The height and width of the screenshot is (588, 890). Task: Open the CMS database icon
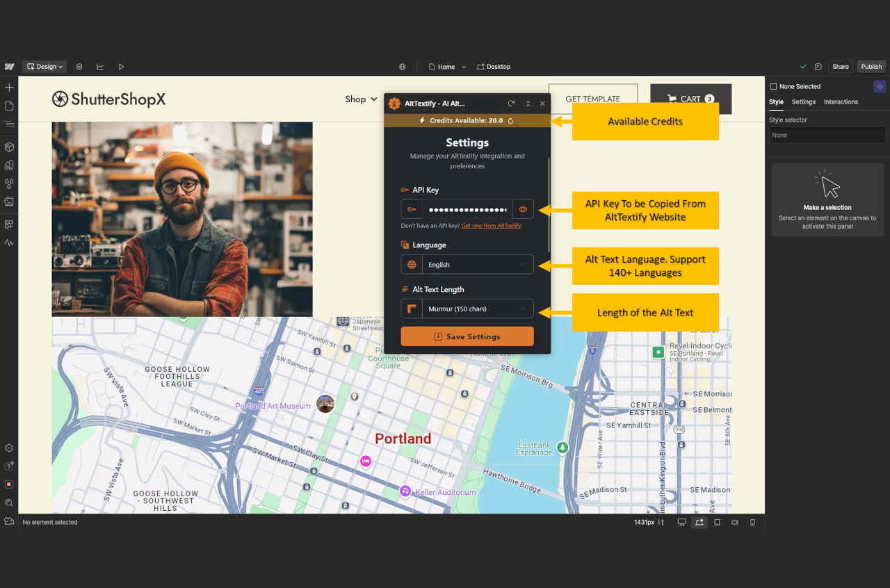click(x=79, y=67)
